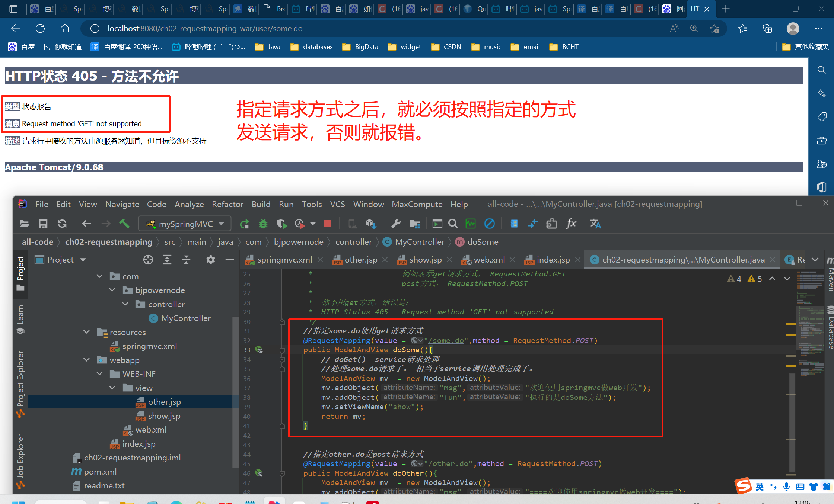This screenshot has height=504, width=834.
Task: Open Project Structure folder icon in toolbar
Action: [x=414, y=224]
